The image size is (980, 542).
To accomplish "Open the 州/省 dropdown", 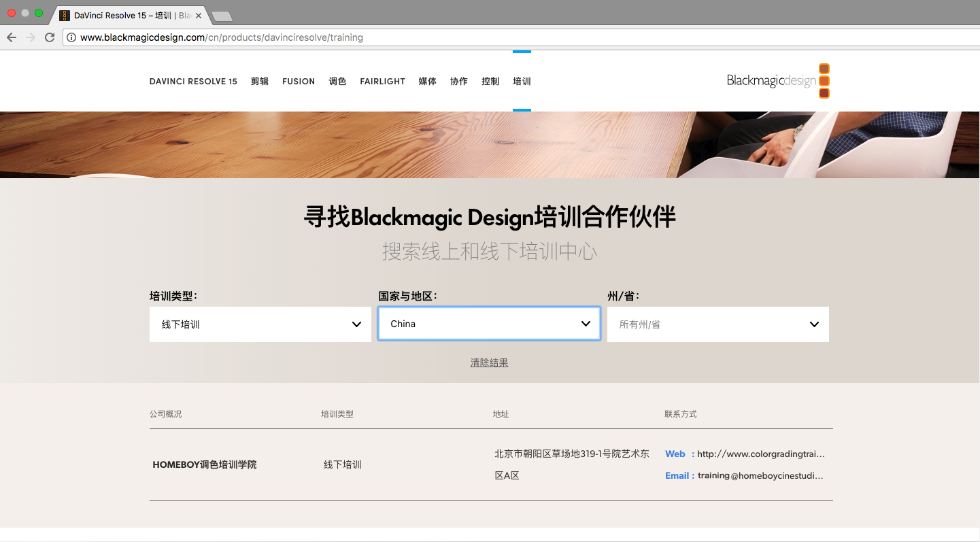I will (718, 324).
